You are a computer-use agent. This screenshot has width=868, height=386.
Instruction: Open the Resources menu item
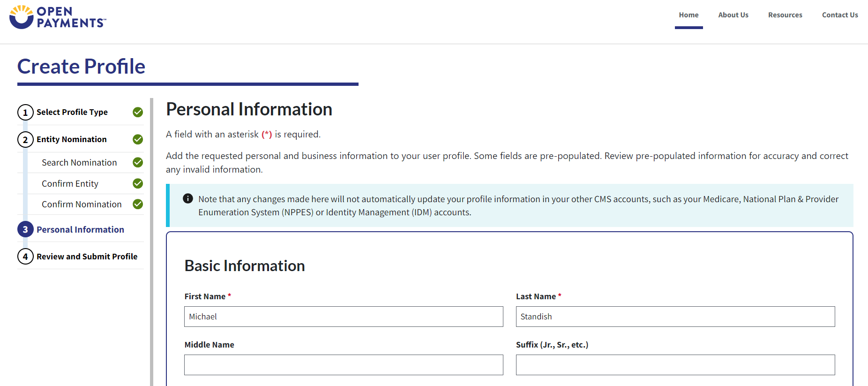tap(785, 15)
